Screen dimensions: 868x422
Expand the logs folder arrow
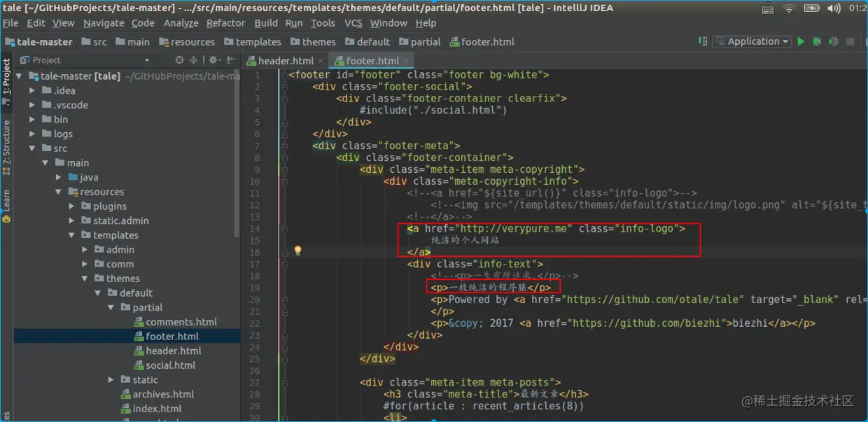(32, 134)
